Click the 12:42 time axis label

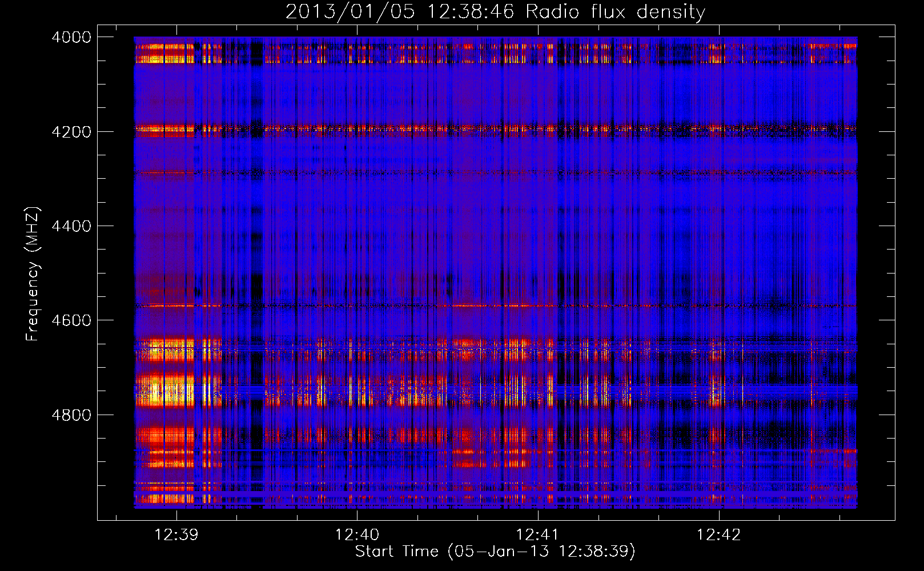pos(718,534)
